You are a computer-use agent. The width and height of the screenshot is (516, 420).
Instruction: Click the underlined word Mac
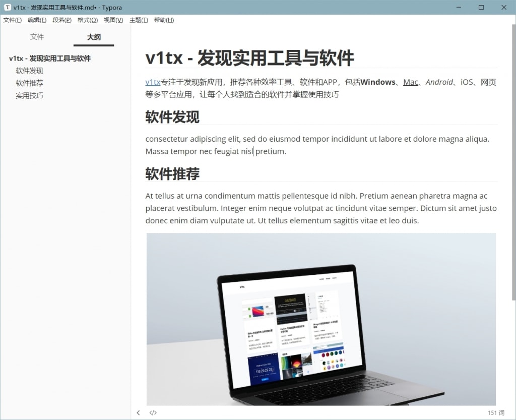click(x=411, y=82)
